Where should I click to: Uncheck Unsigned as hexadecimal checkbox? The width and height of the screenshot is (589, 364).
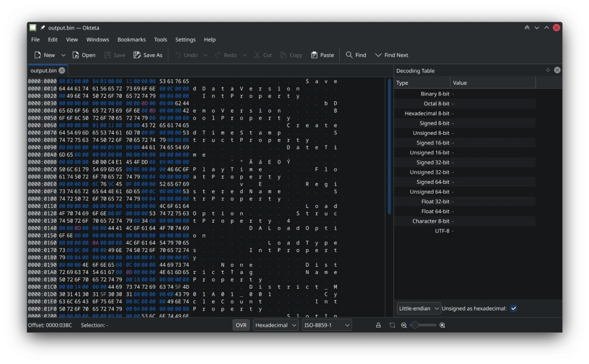click(x=514, y=309)
